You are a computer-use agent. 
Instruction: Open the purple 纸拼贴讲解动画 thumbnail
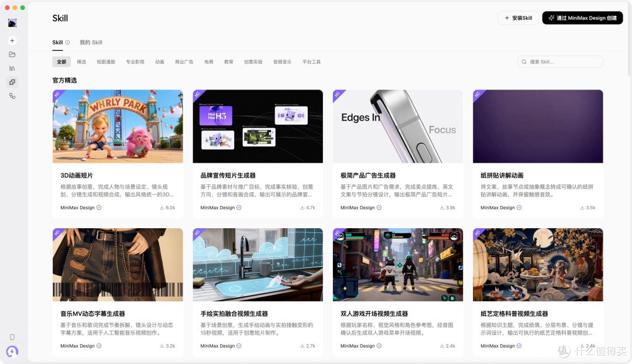pos(538,126)
